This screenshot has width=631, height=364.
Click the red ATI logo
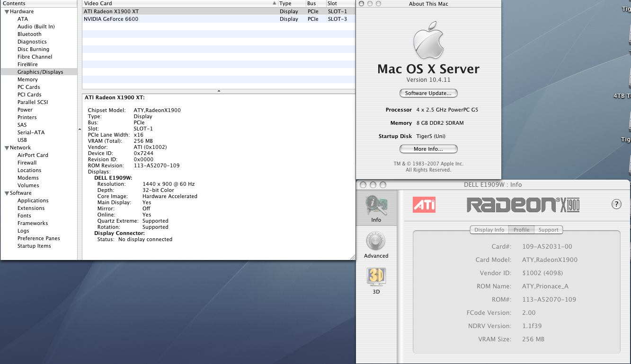click(424, 205)
